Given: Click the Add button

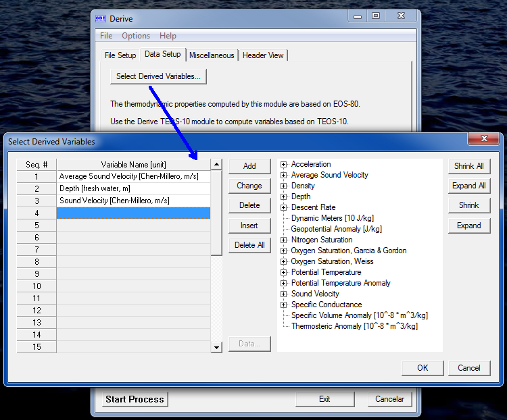Looking at the screenshot, I should coord(249,166).
